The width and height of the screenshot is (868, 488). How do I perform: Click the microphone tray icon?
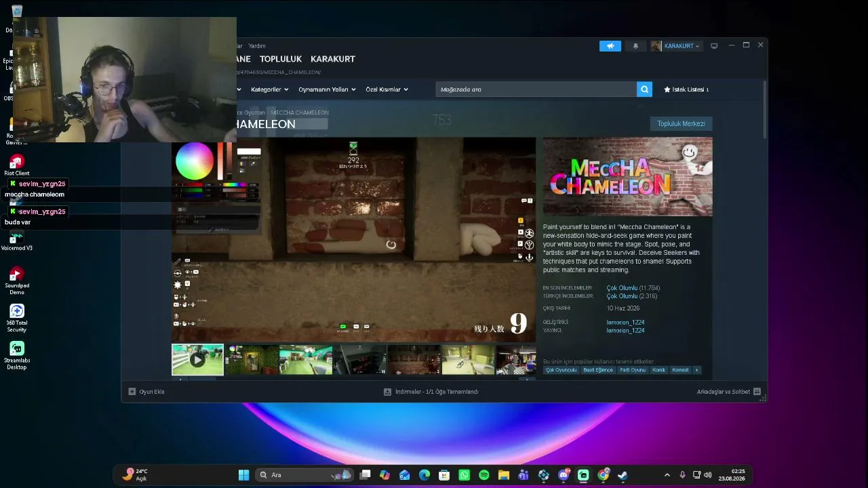(x=682, y=475)
